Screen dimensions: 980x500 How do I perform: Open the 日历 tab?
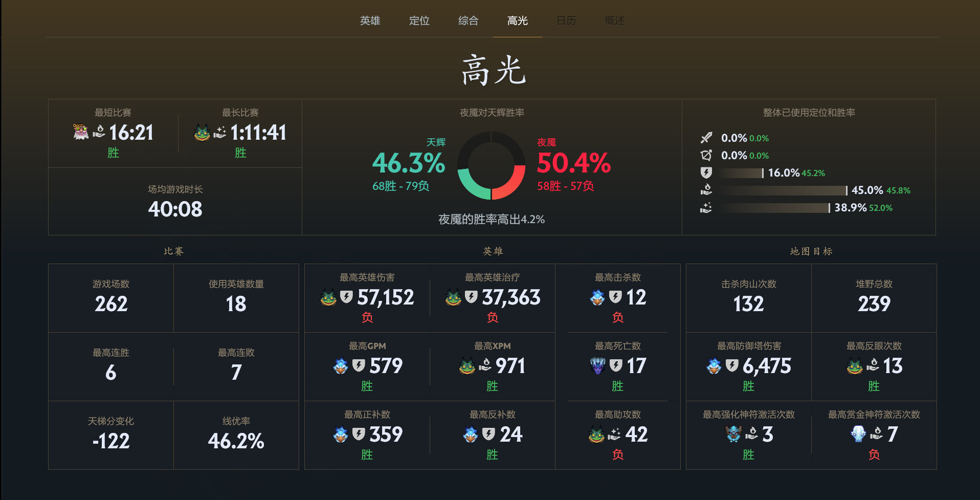click(566, 21)
